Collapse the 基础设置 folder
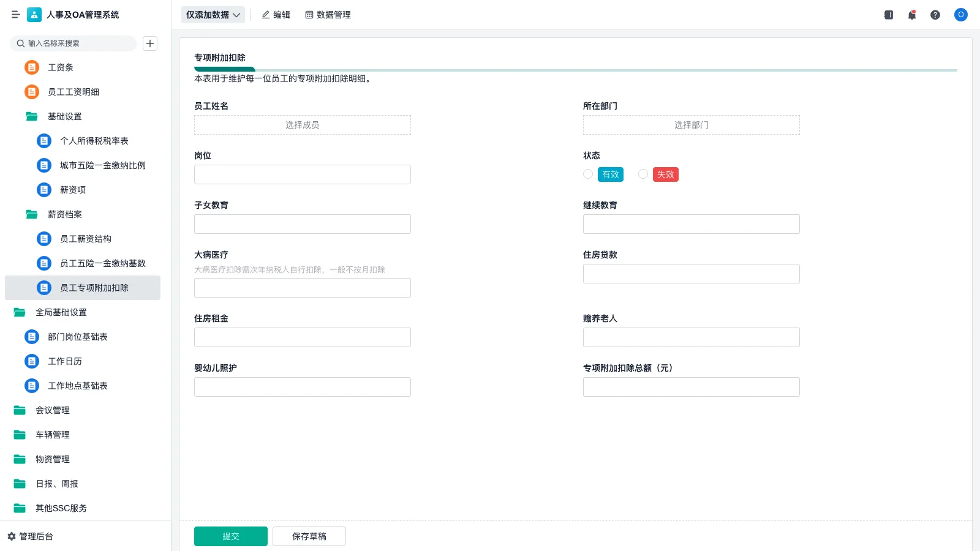Screen dimensions: 980x551 [64, 116]
